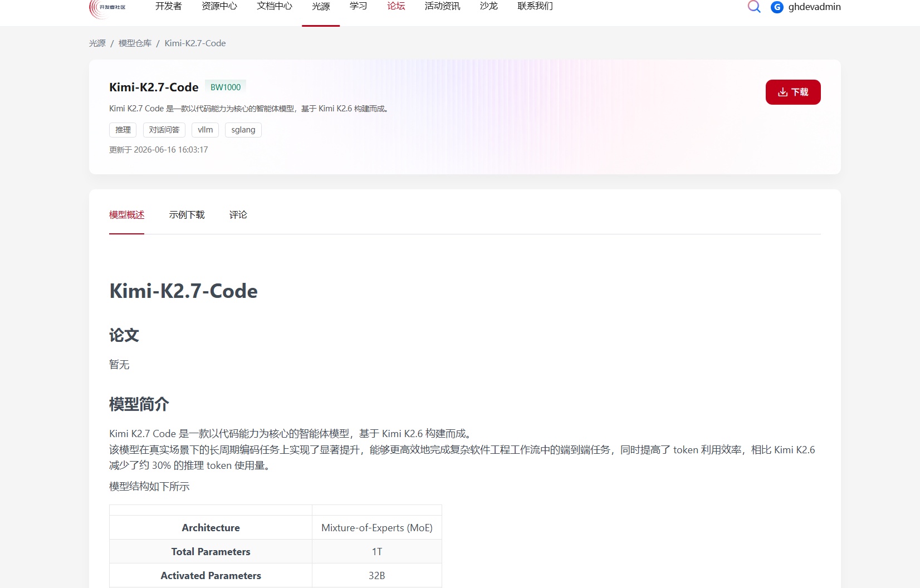
Task: Switch to the 评论 tab
Action: 238,215
